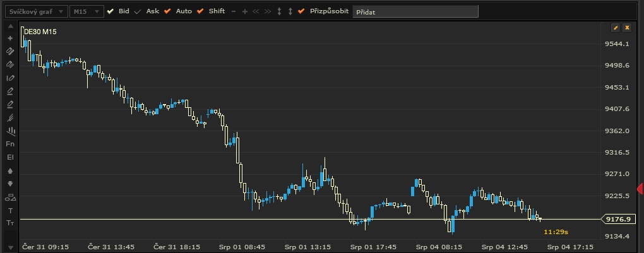Click the Srp 01 08:45 time label
Screen dimensions: 644x253
click(x=242, y=247)
